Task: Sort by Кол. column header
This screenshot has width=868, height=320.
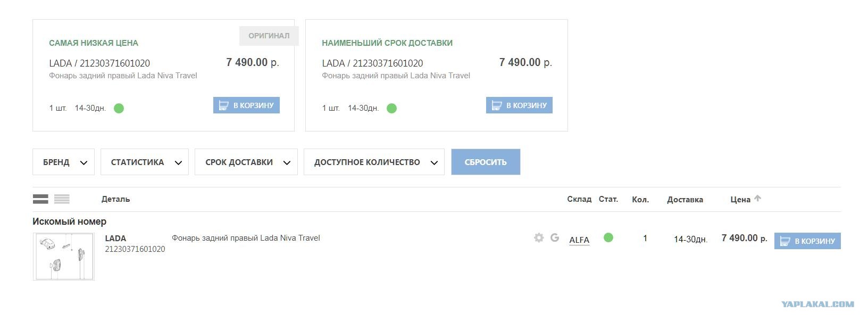Action: click(x=640, y=199)
